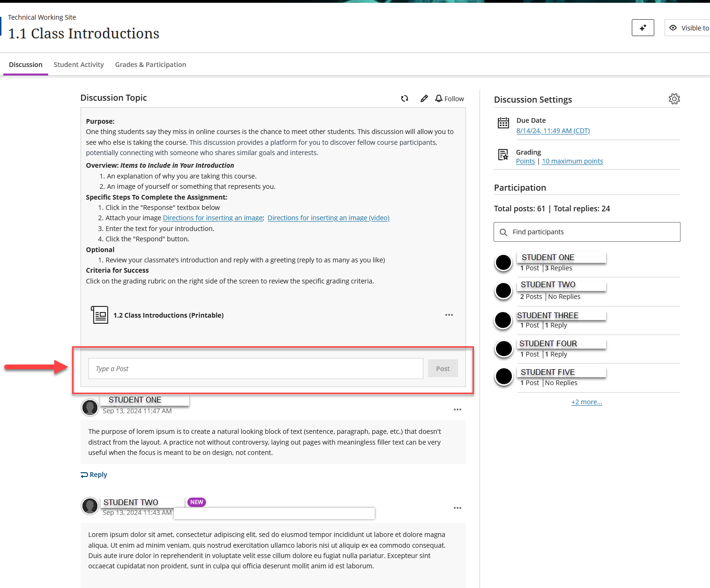
Task: Show two more participants with +2 more
Action: pyautogui.click(x=586, y=402)
